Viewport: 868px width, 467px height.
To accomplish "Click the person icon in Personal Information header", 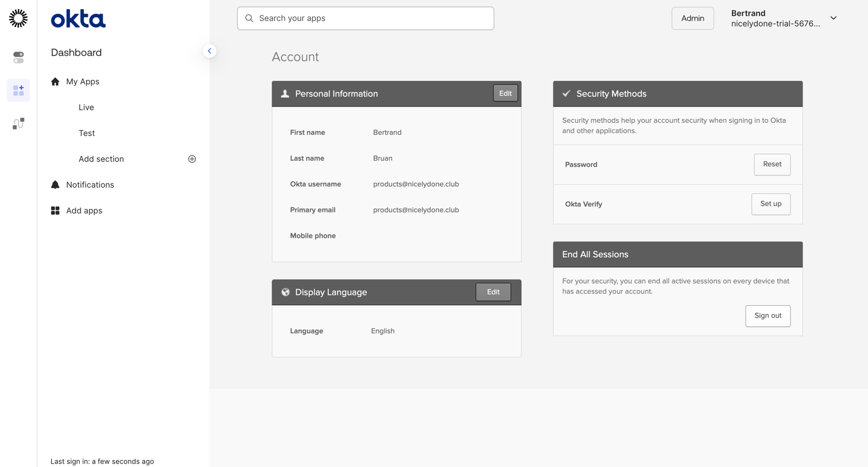I will click(x=285, y=94).
